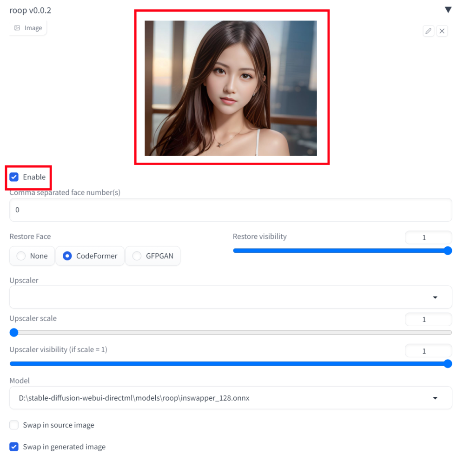The height and width of the screenshot is (461, 476).
Task: Click the Upscaler scale value box
Action: (x=428, y=319)
